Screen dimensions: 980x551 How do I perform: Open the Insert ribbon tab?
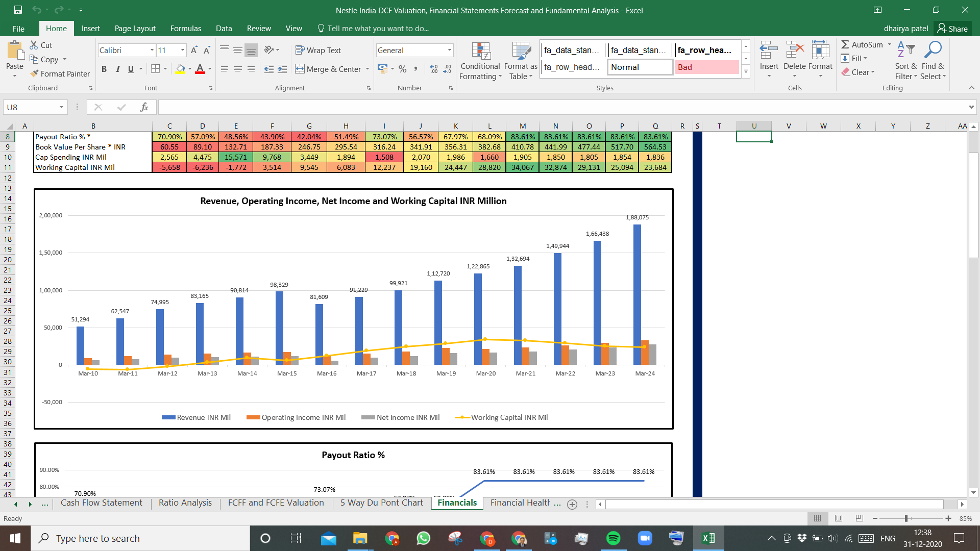[x=90, y=29]
